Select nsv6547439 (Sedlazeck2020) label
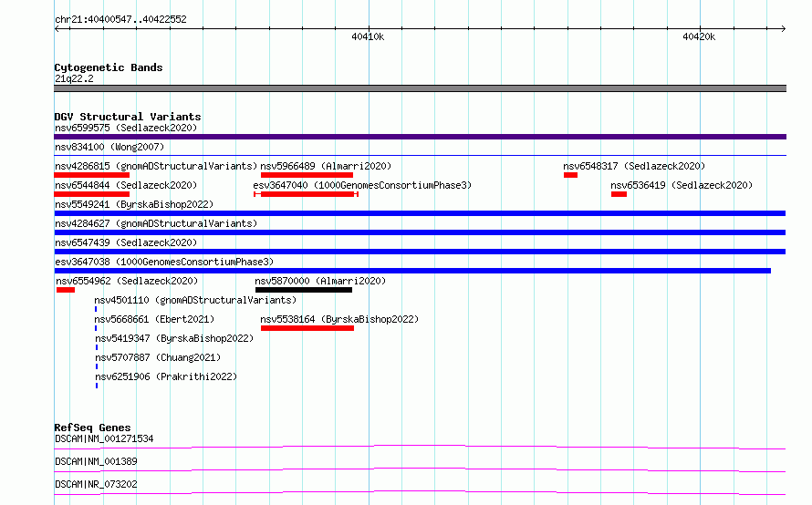Screen dimensions: 812x505 (x=126, y=242)
